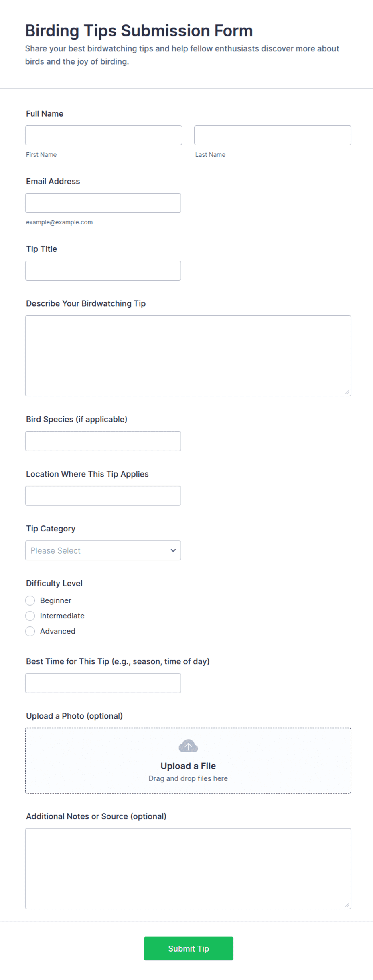Click the drag and drop files area
Viewport: 373px width, 980px height.
click(188, 760)
